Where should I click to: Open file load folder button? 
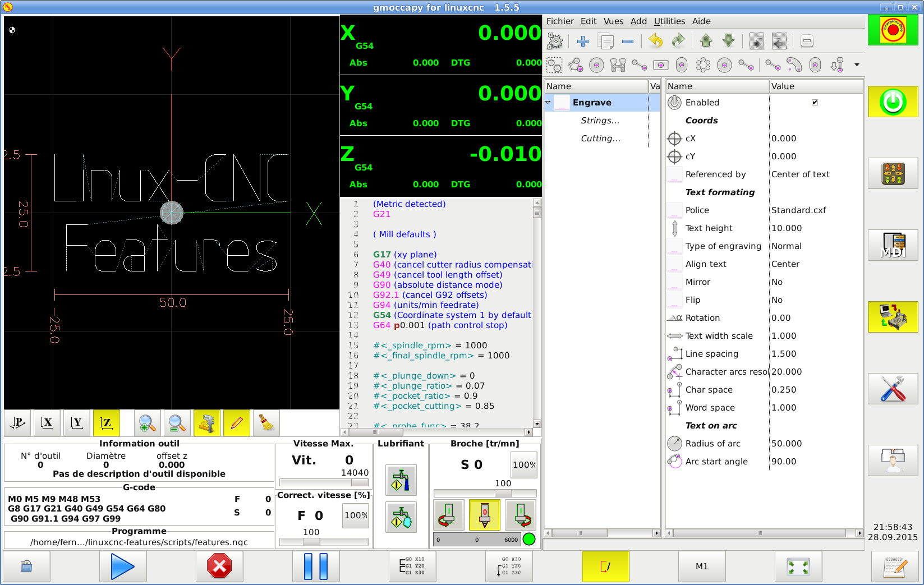[x=26, y=566]
